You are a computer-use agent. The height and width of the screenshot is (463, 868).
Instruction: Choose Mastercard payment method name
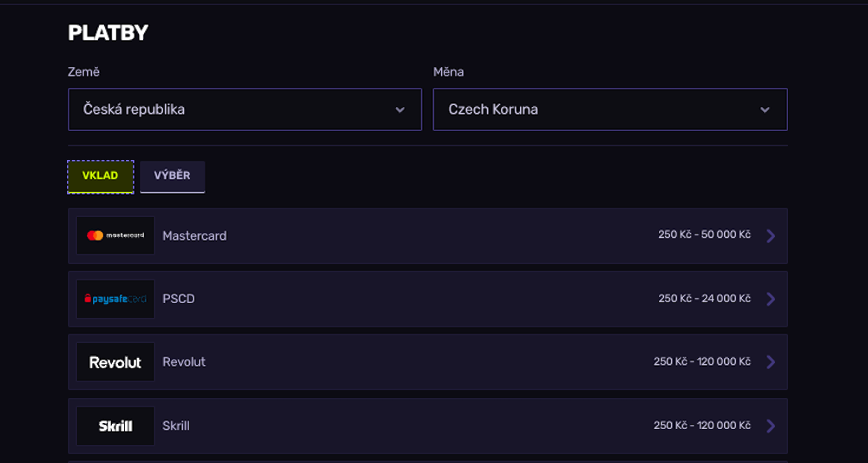[194, 235]
